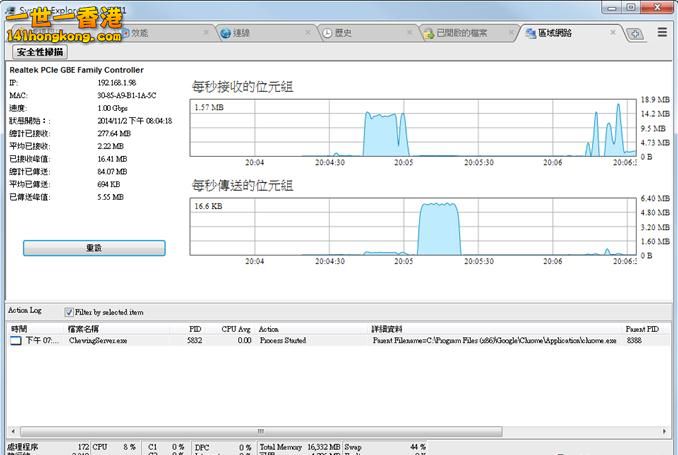
Task: Click the clock icon on 歷史 tab
Action: tap(328, 33)
